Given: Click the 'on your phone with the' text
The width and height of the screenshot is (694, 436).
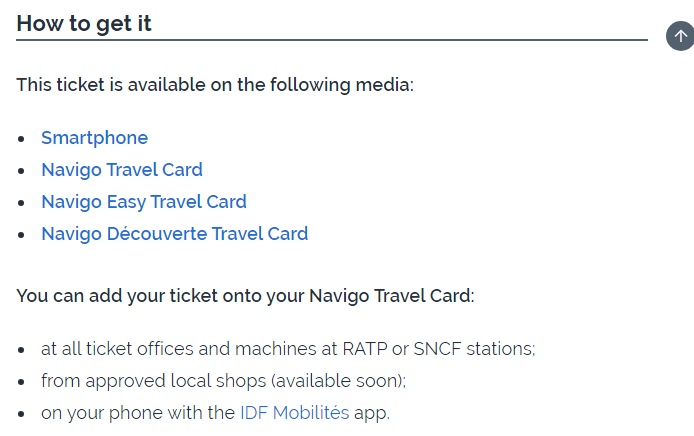Looking at the screenshot, I should [x=138, y=413].
